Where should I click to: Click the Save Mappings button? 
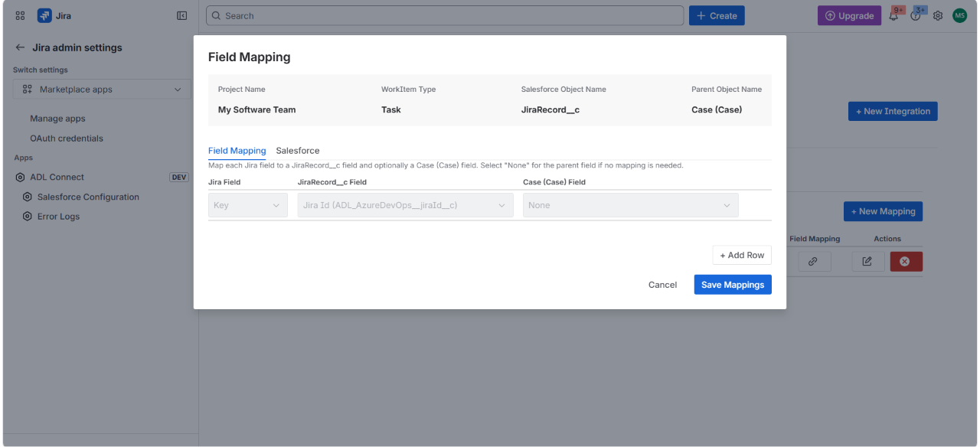pyautogui.click(x=733, y=285)
